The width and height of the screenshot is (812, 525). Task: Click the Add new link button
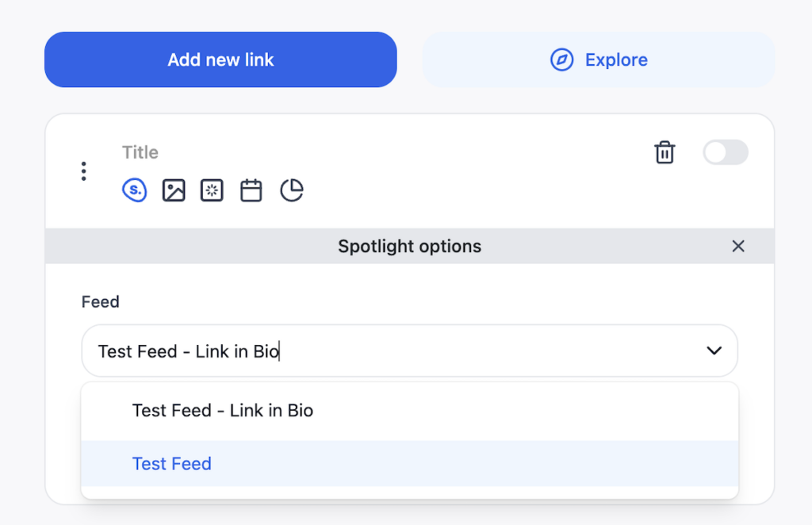tap(220, 59)
